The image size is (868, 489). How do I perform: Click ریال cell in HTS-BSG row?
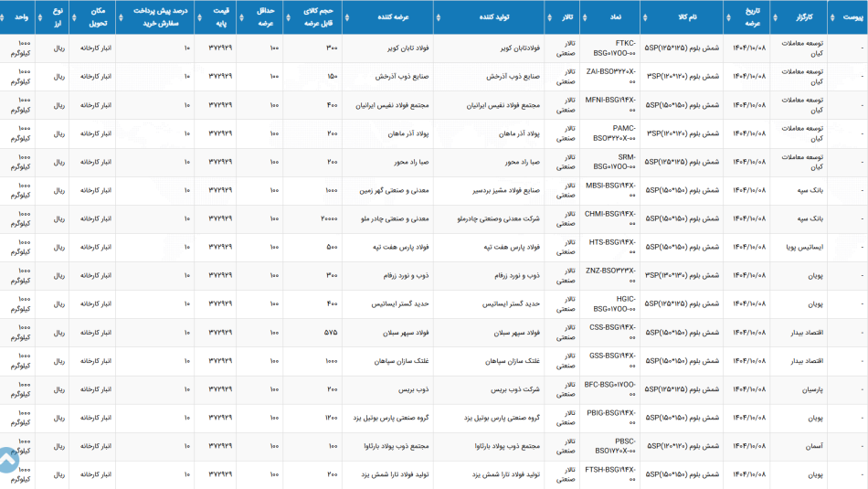point(59,247)
